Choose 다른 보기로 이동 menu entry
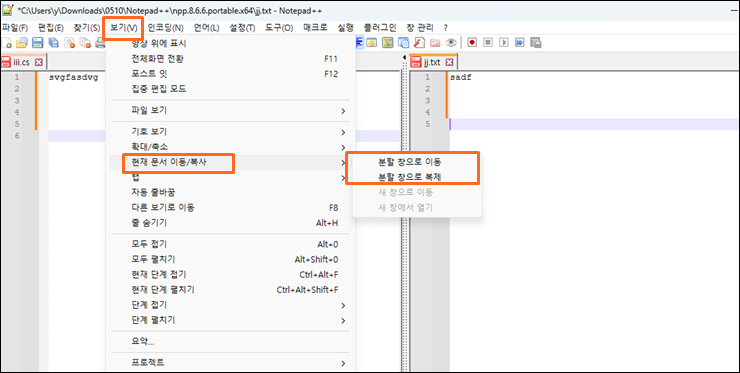This screenshot has height=373, width=740. click(x=230, y=208)
